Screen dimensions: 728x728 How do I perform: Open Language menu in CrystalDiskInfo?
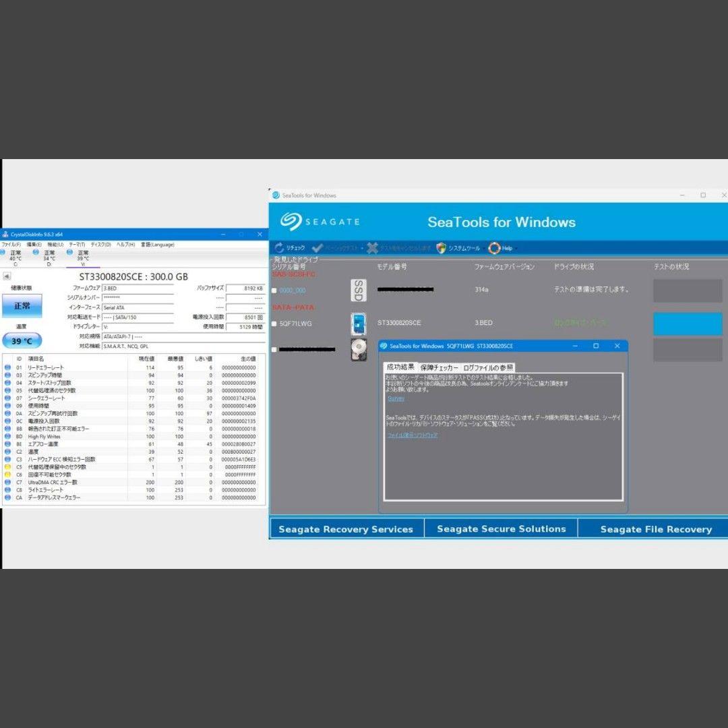[x=157, y=245]
